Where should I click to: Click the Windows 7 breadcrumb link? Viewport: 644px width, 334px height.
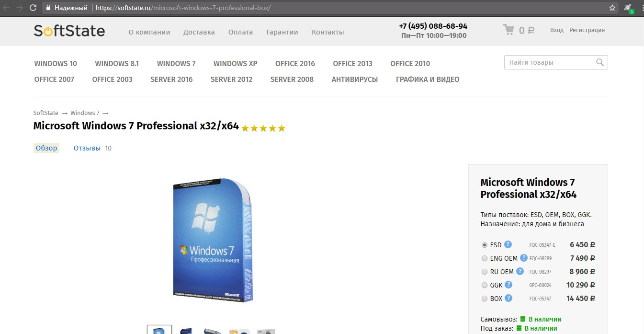(x=85, y=113)
